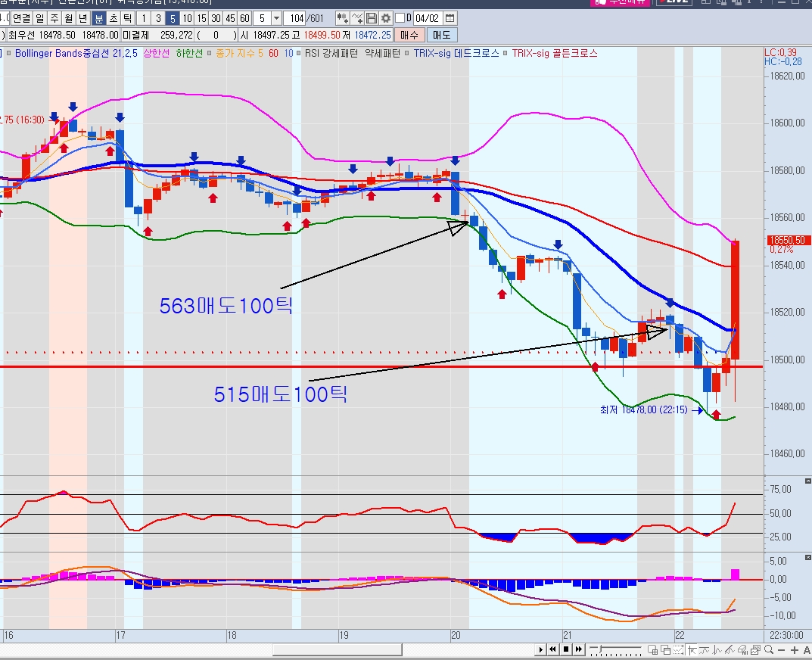Switch to the 주 (weekly) period
This screenshot has width=812, height=660.
pos(54,19)
